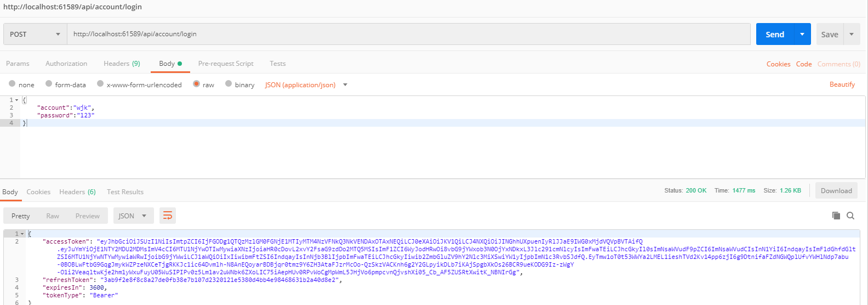The height and width of the screenshot is (305, 868).
Task: Click the request URL input field
Action: pos(408,34)
